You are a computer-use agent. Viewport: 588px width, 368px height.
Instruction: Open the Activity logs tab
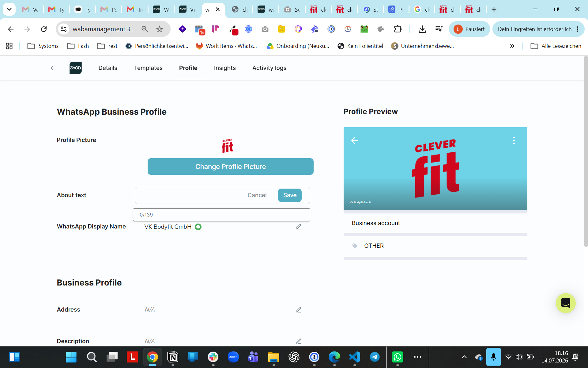click(269, 68)
